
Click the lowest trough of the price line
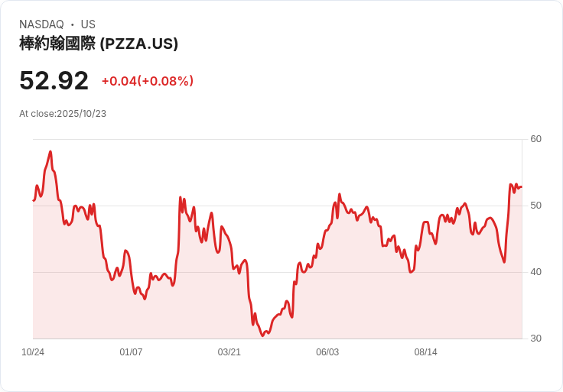click(262, 335)
